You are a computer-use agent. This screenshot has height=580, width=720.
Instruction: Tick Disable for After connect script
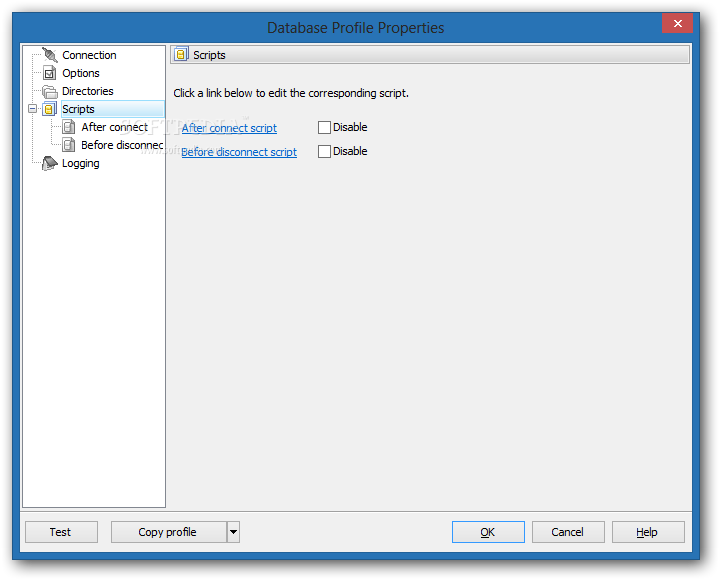point(324,127)
